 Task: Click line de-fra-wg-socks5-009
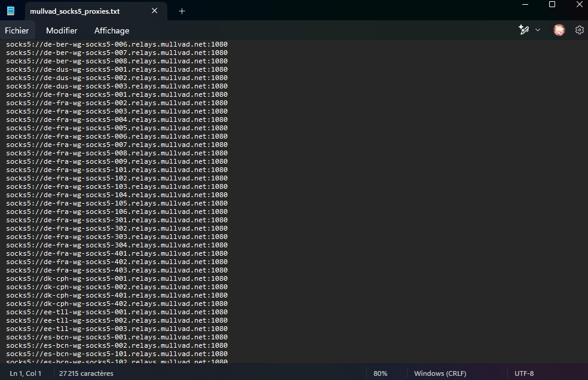(x=117, y=161)
